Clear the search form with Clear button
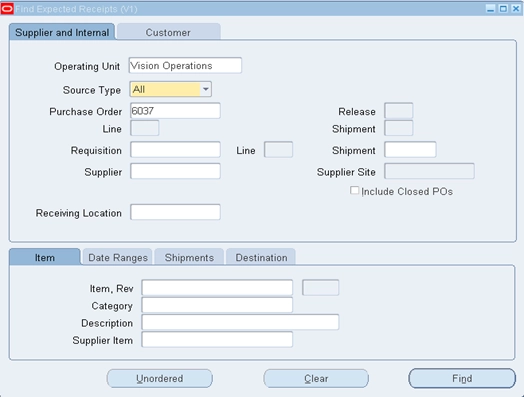The width and height of the screenshot is (524, 397). tap(316, 378)
